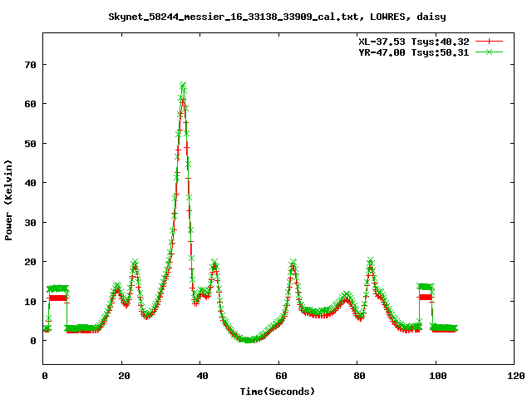The width and height of the screenshot is (532, 399).
Task: Click y-axis tick label 70
Action: [30, 65]
